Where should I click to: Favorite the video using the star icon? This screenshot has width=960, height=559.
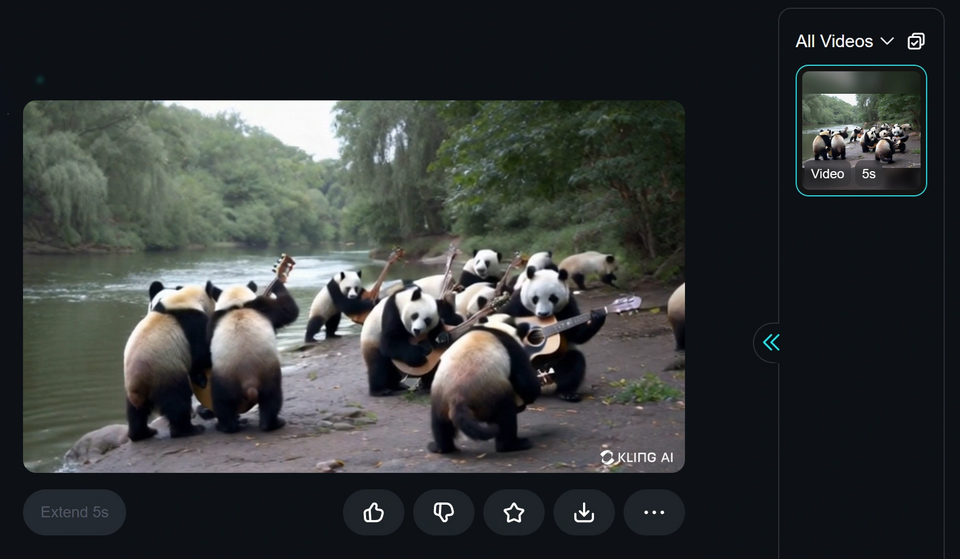point(514,512)
